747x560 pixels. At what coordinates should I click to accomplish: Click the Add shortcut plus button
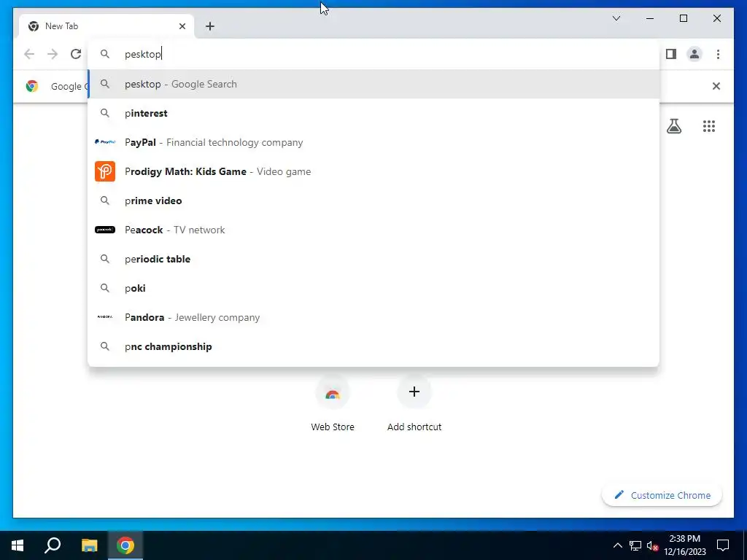pos(414,392)
